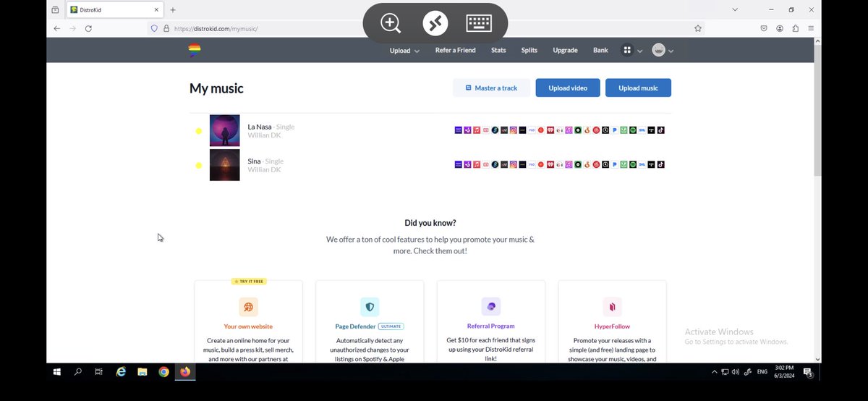The width and height of the screenshot is (868, 401).
Task: Reload the page with Firefox's refresh button
Action: 88,28
